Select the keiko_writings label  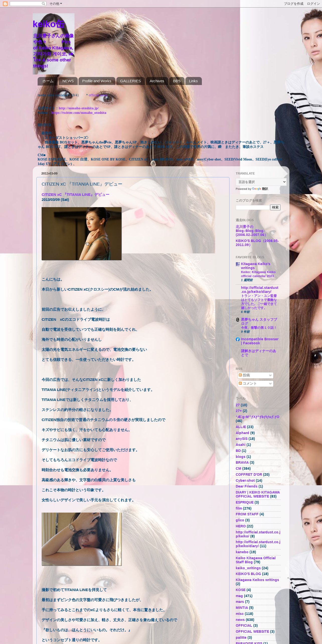(x=248, y=568)
